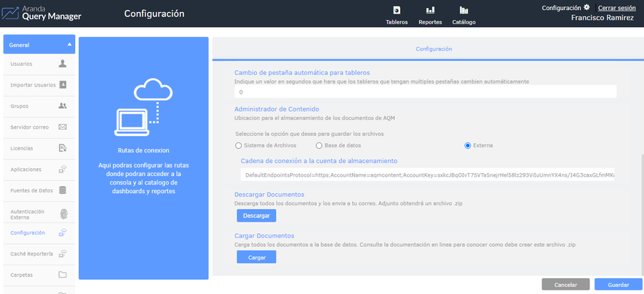Open Usuarios via the person icon
This screenshot has height=294, width=644.
pyautogui.click(x=62, y=64)
